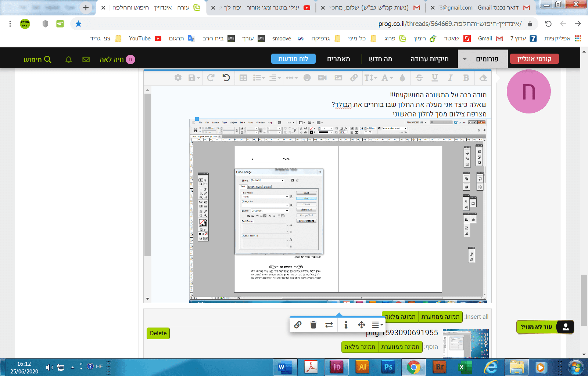Click the attached screenshot thumbnail
The width and height of the screenshot is (588, 376).
466,343
